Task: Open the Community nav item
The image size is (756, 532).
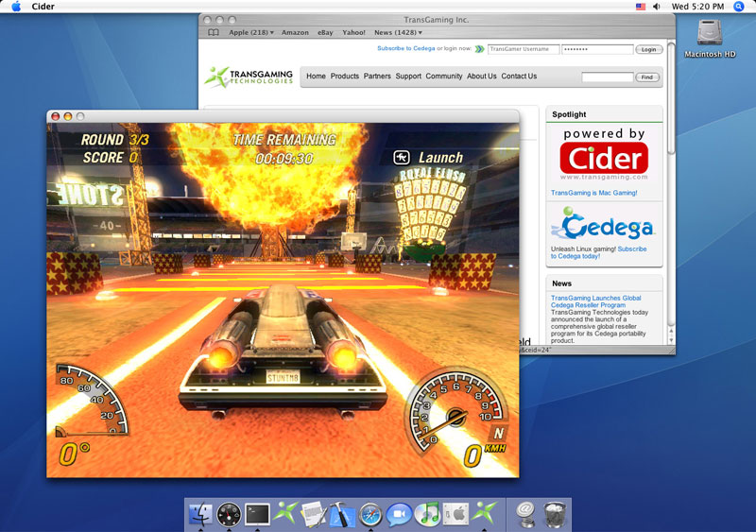Action: [x=443, y=77]
